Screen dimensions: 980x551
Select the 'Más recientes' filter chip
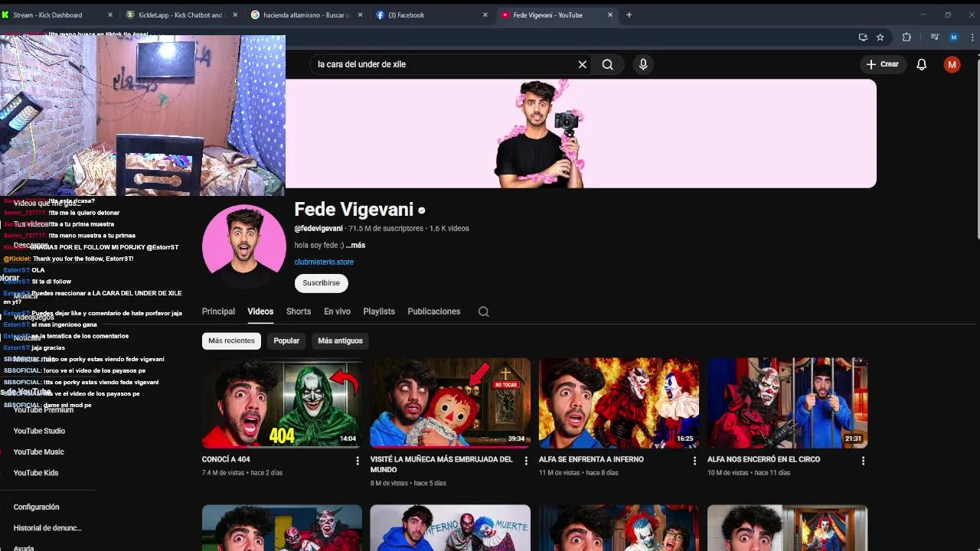[x=231, y=341]
